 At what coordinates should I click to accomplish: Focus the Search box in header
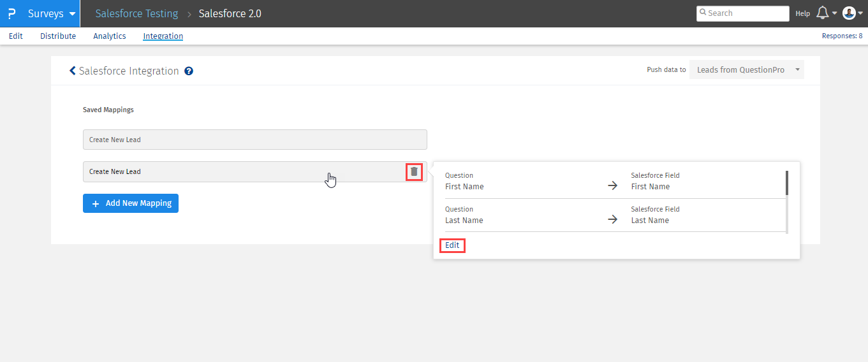(742, 13)
